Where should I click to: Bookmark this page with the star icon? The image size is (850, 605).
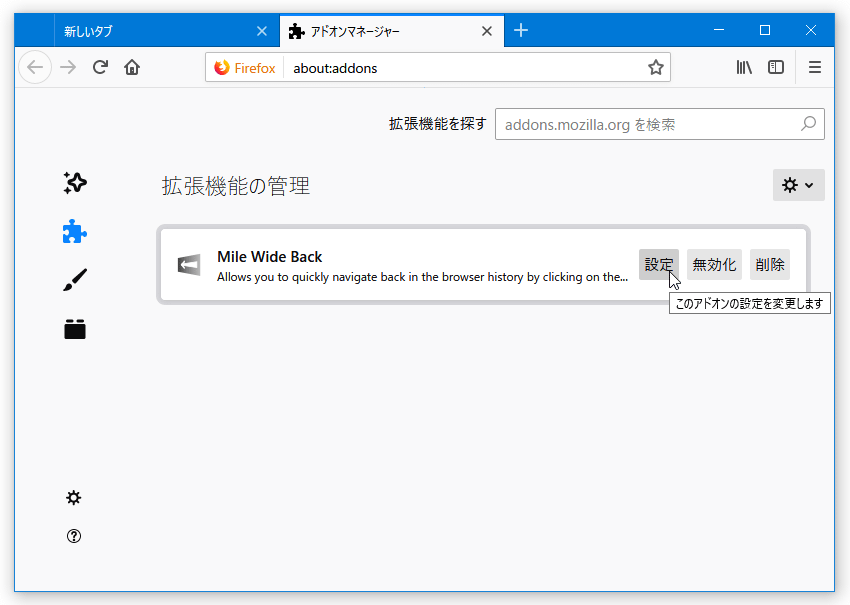656,67
